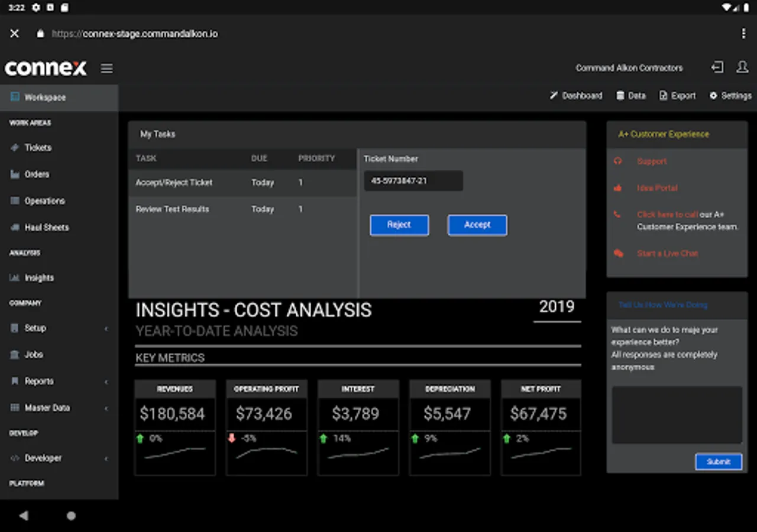
Task: Select Export in the top toolbar
Action: click(678, 96)
